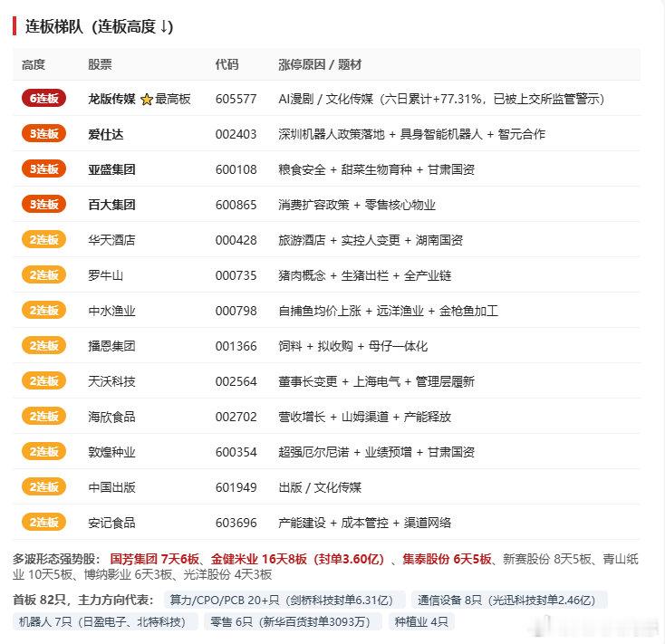This screenshot has height=644, width=665.
Task: Click 国芳集团 7天6板 red text
Action: (x=154, y=559)
